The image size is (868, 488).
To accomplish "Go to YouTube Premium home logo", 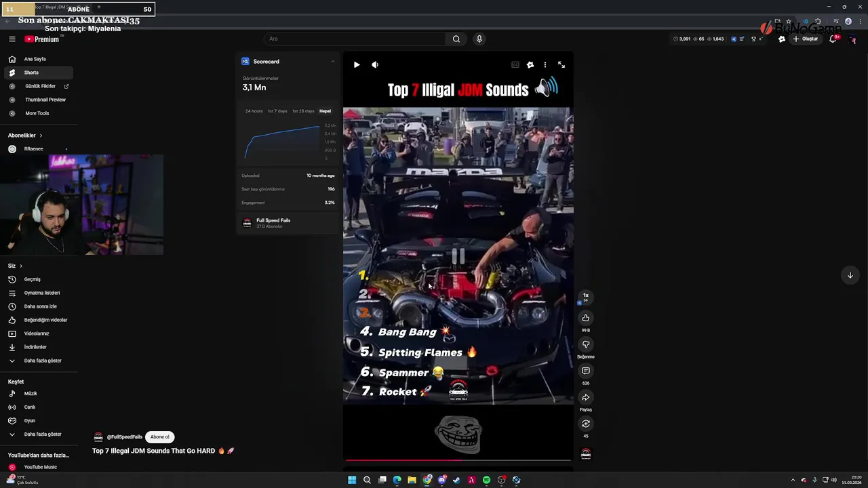I will [43, 39].
